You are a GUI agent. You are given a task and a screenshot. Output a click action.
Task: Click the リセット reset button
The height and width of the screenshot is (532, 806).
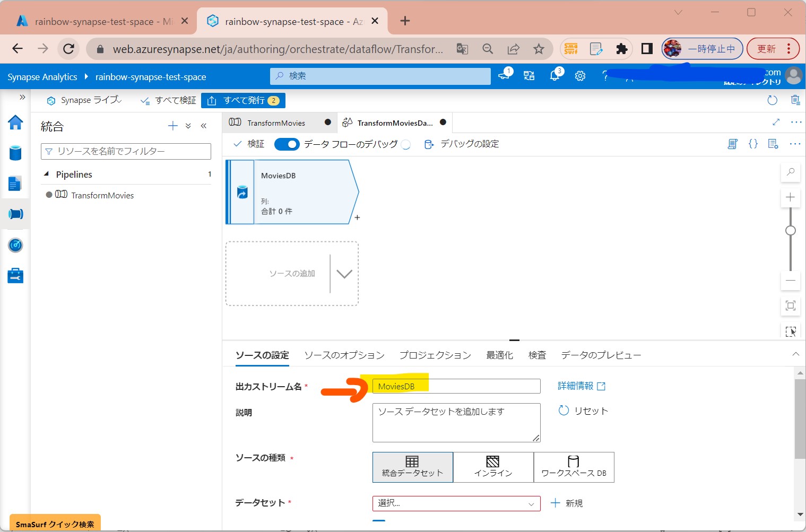point(583,411)
